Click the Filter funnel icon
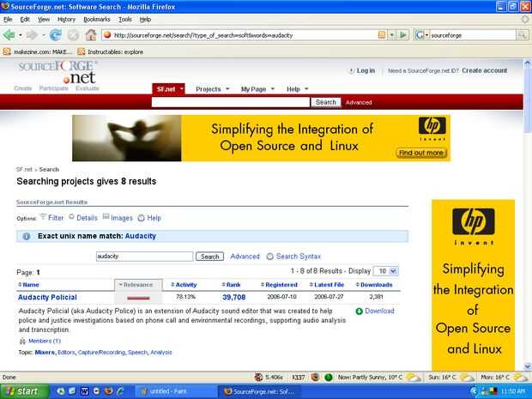532x399 pixels. (43, 216)
